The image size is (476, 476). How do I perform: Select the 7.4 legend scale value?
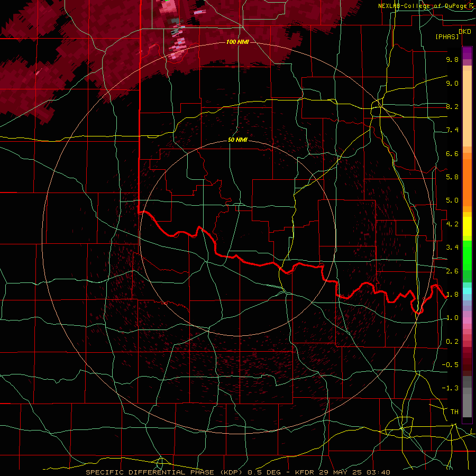pos(452,130)
